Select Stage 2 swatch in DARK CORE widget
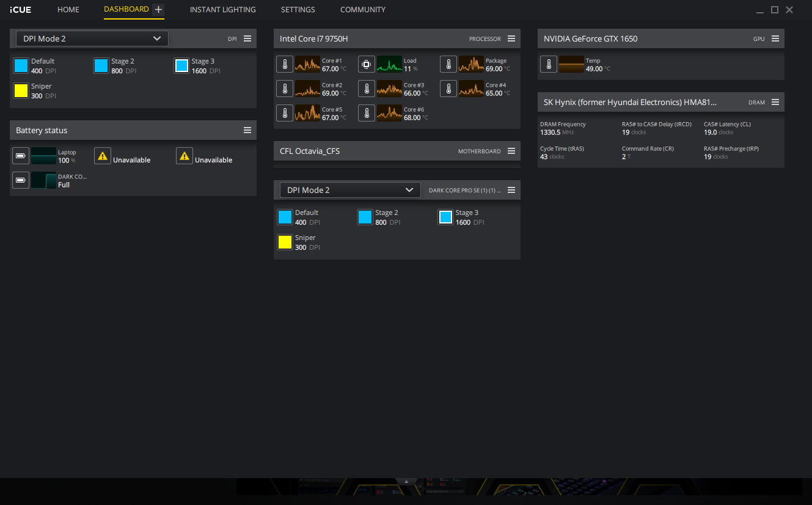Screen dimensions: 812x505 [x=365, y=217]
